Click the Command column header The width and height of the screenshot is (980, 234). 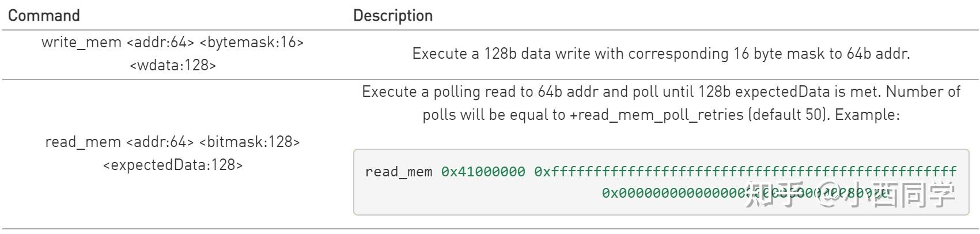pos(44,16)
